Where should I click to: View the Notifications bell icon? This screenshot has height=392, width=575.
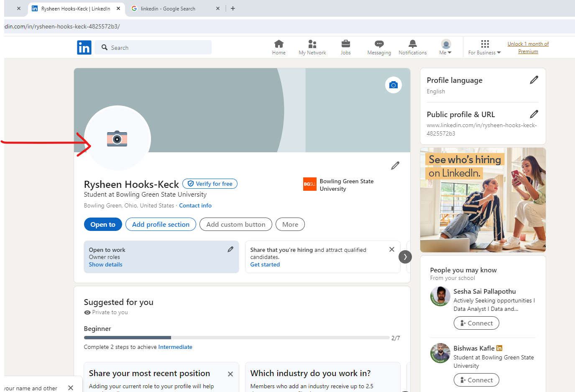coord(413,47)
